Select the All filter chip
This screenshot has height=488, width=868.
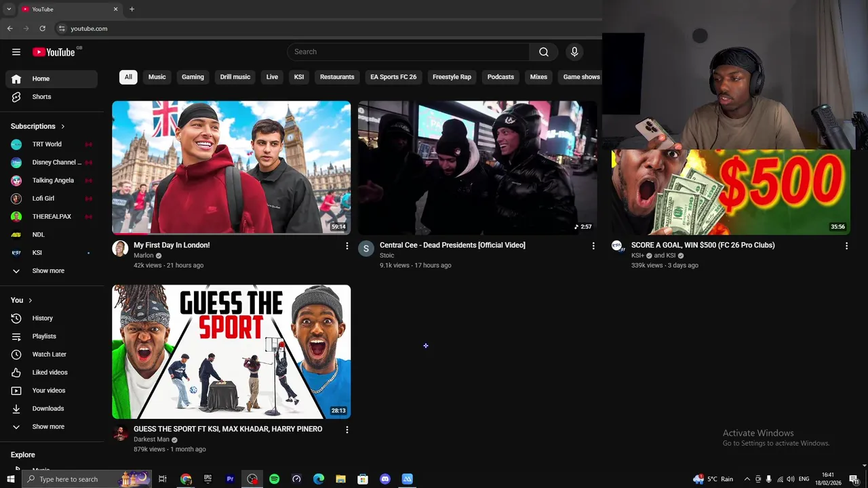[128, 77]
